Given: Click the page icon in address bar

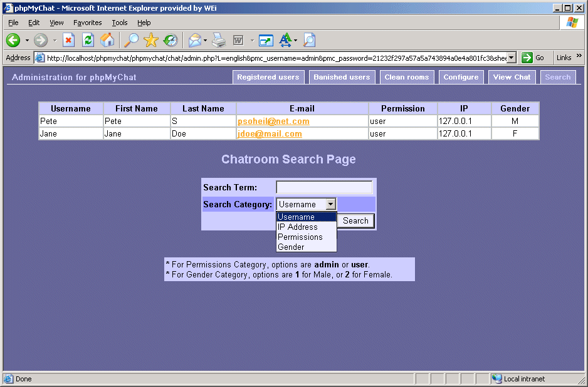Looking at the screenshot, I should point(39,58).
